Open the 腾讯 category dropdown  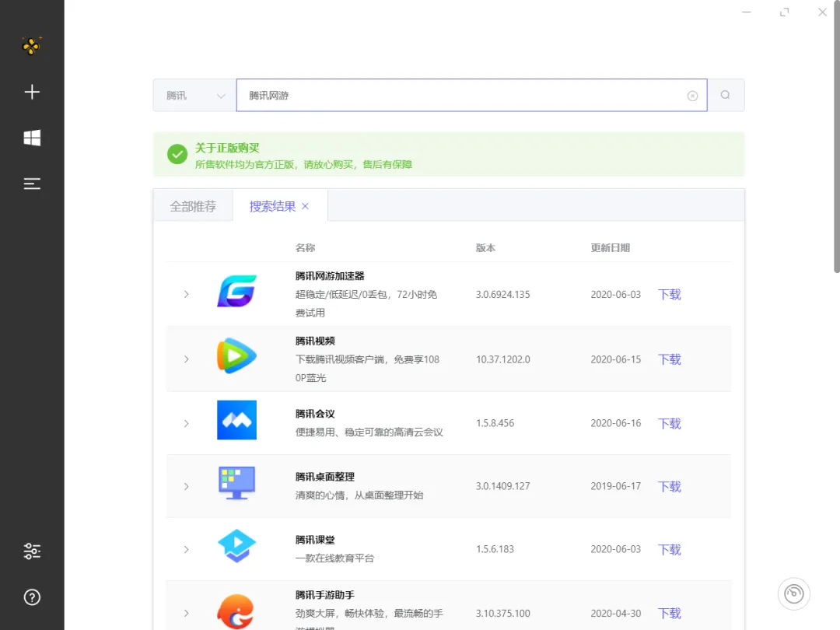pyautogui.click(x=194, y=96)
